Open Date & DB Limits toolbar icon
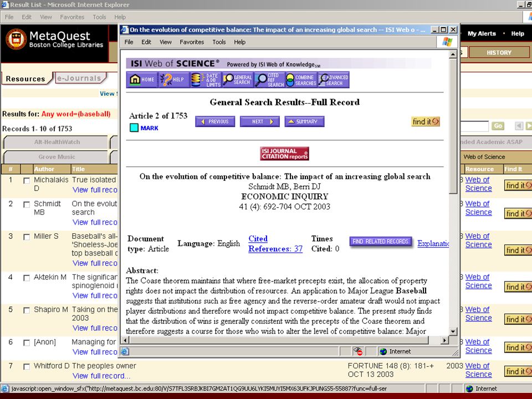 [x=206, y=80]
